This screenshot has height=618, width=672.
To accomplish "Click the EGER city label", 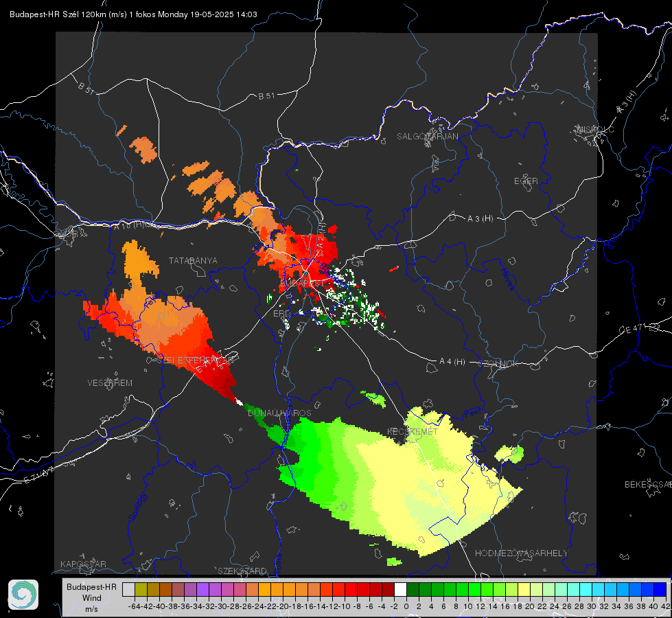I will tap(526, 181).
